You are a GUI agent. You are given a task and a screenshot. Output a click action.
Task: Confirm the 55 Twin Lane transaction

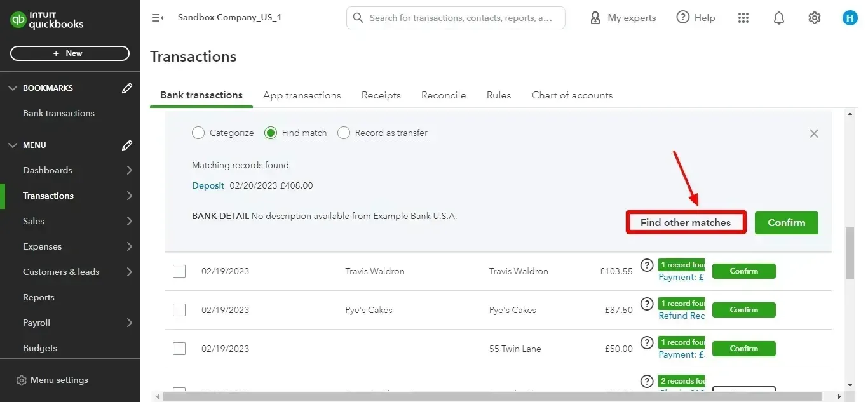coord(744,349)
